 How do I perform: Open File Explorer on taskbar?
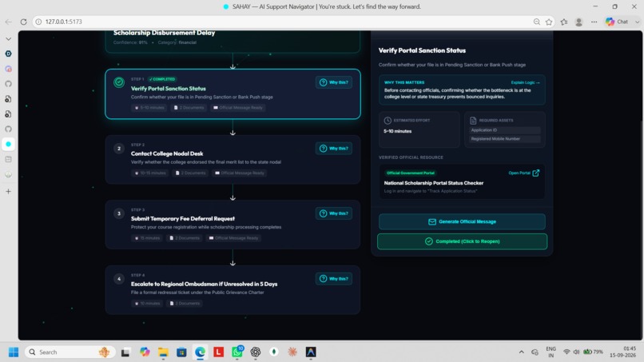[163, 352]
